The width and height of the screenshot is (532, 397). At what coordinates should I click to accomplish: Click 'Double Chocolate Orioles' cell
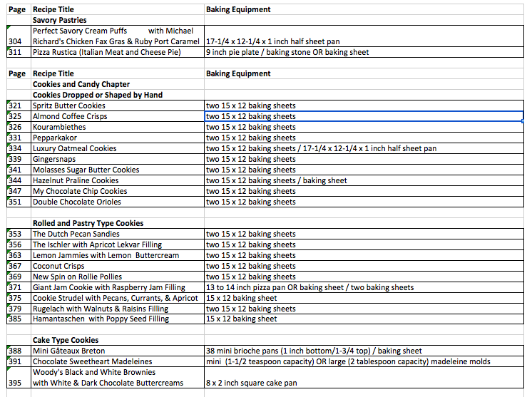(x=118, y=202)
